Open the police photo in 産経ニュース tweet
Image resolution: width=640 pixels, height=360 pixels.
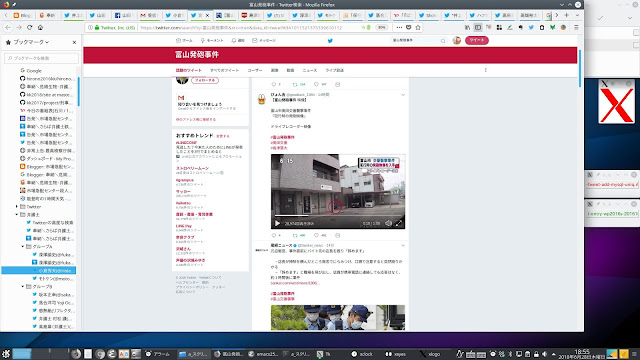pyautogui.click(x=338, y=318)
